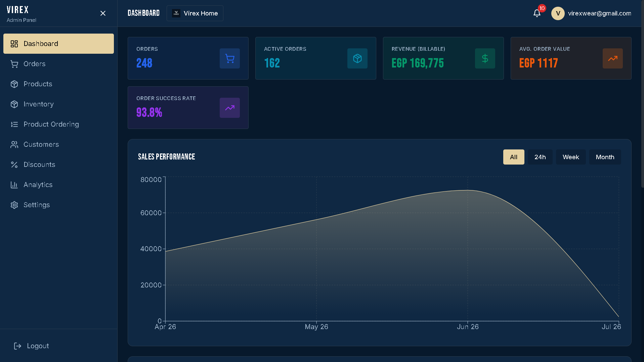Click the Analytics bar chart icon
The width and height of the screenshot is (644, 362).
14,185
